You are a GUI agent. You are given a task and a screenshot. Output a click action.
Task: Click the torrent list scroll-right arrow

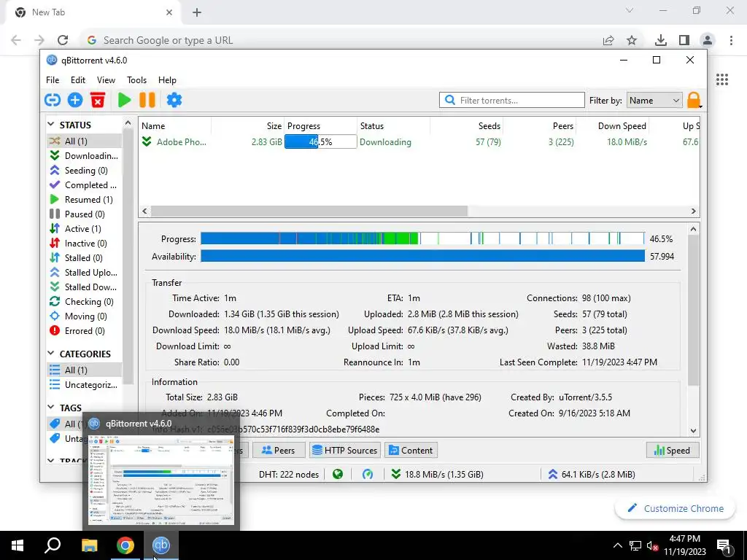tap(693, 211)
